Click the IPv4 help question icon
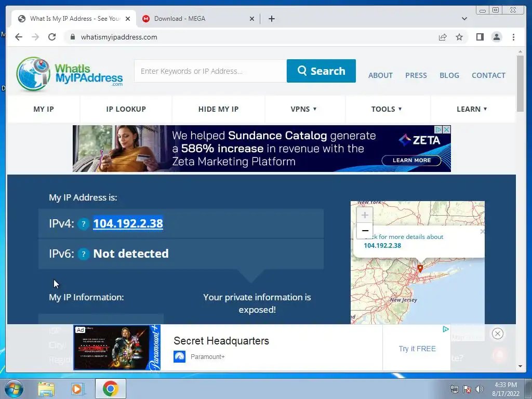Image resolution: width=532 pixels, height=399 pixels. tap(84, 224)
